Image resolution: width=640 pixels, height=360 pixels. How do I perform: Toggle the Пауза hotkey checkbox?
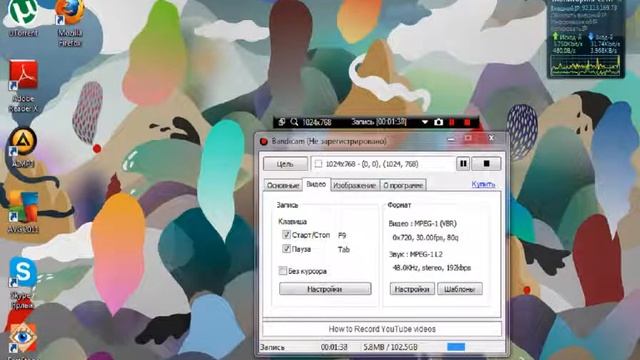[x=286, y=249]
